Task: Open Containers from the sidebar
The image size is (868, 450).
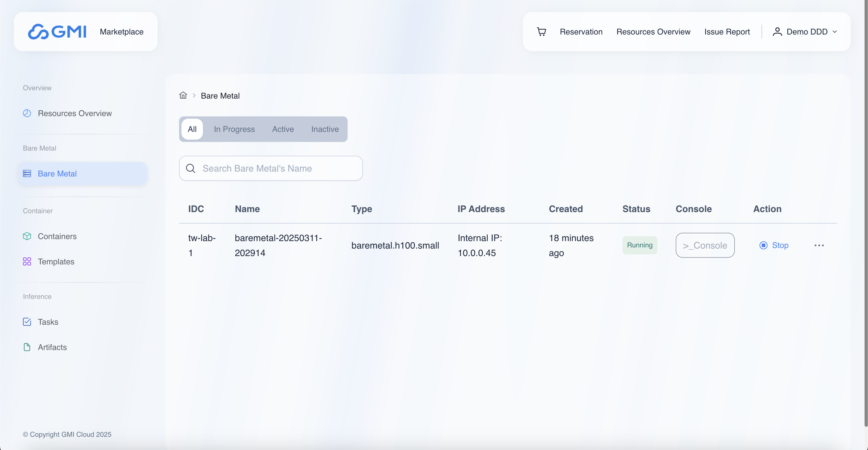Action: click(x=83, y=236)
